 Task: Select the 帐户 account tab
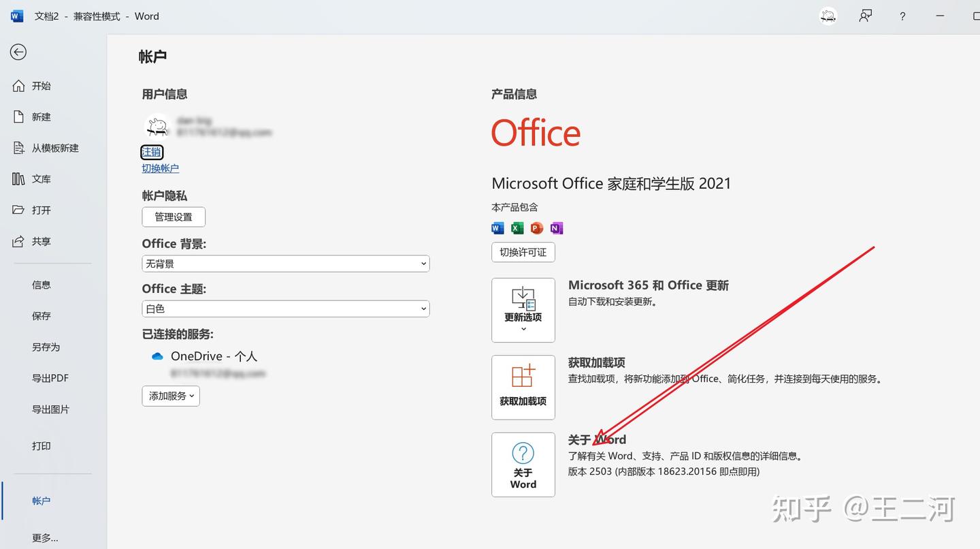point(41,501)
